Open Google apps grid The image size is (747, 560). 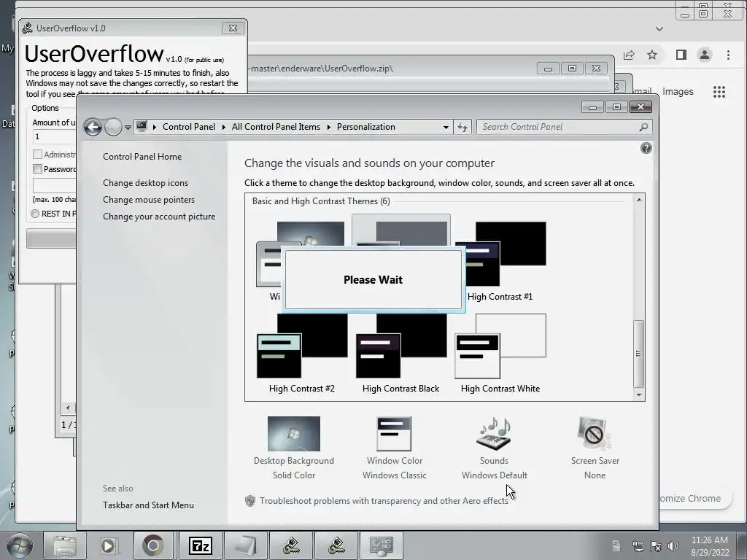tap(719, 91)
